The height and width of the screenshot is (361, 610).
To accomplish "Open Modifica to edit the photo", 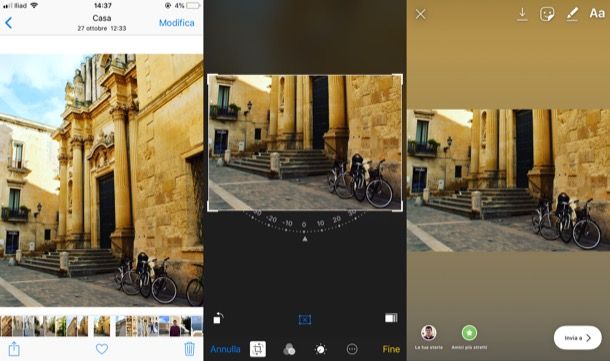I will pyautogui.click(x=177, y=23).
